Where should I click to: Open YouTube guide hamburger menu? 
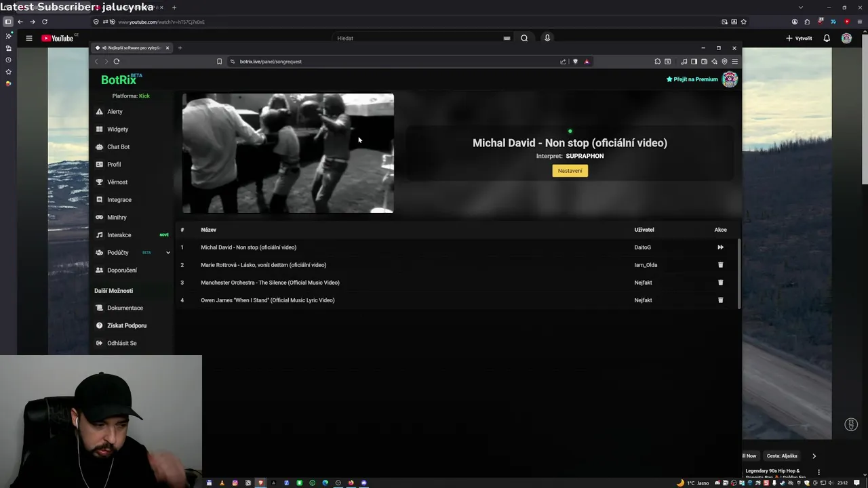pos(29,38)
